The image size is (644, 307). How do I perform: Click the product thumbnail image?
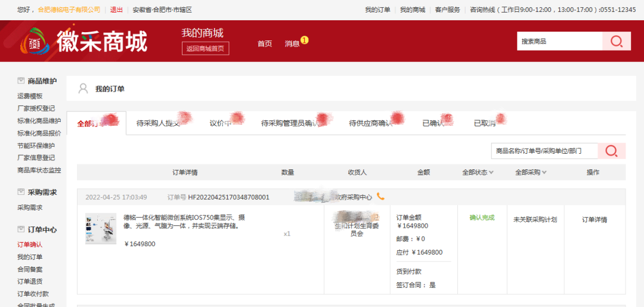[101, 229]
